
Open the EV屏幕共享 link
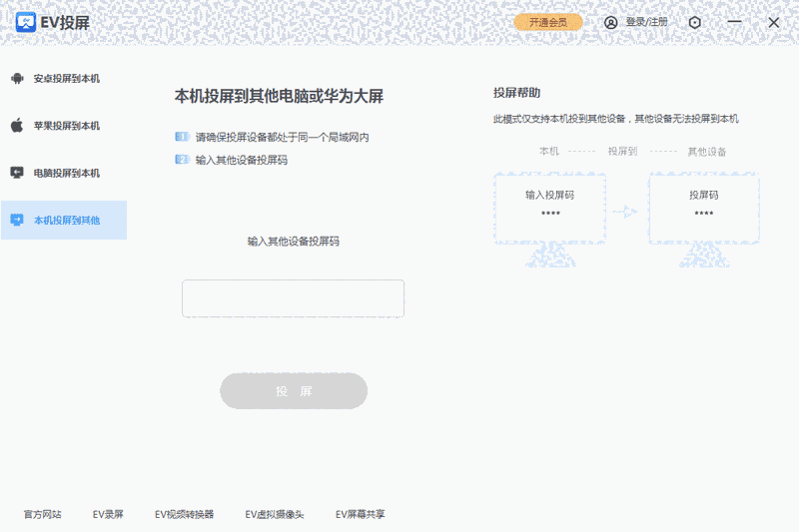click(361, 514)
